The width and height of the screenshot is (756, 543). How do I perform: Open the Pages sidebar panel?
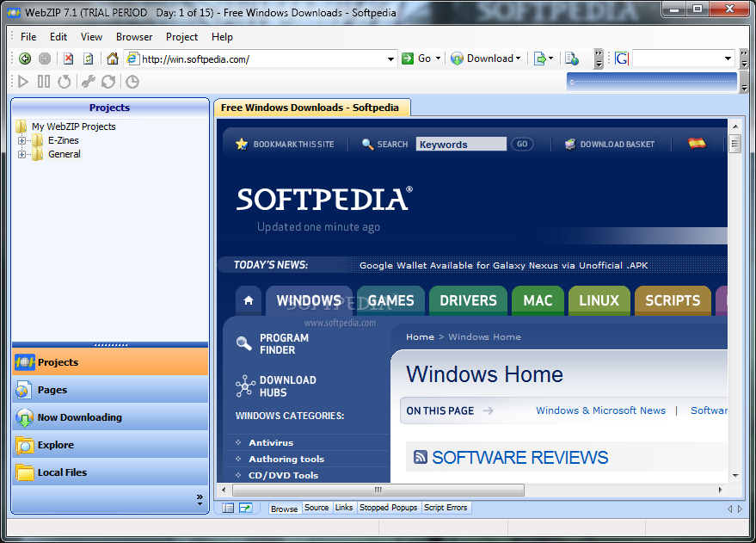[x=110, y=390]
